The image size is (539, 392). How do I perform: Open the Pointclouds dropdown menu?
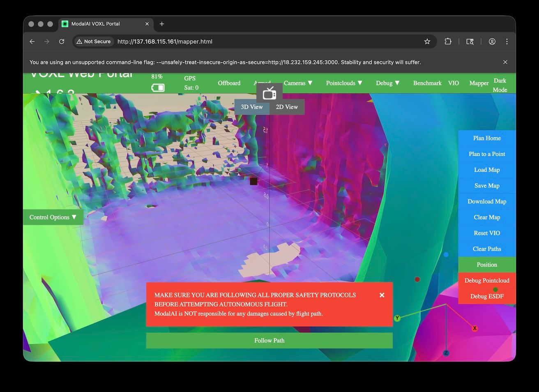coord(344,83)
